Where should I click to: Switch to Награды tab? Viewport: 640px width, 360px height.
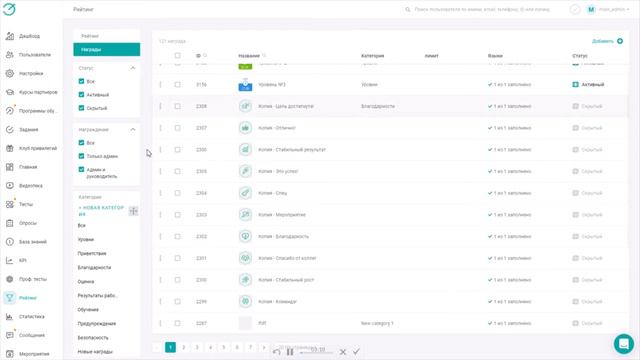(x=107, y=49)
